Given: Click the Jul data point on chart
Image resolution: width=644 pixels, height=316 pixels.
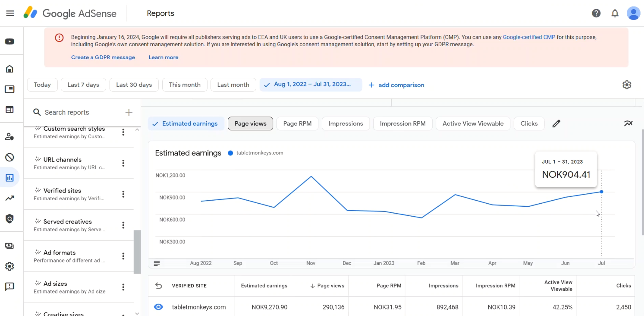Looking at the screenshot, I should 602,192.
